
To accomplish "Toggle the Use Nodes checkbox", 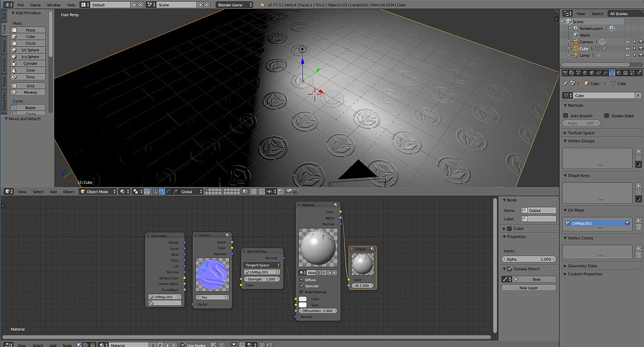I will point(183,345).
